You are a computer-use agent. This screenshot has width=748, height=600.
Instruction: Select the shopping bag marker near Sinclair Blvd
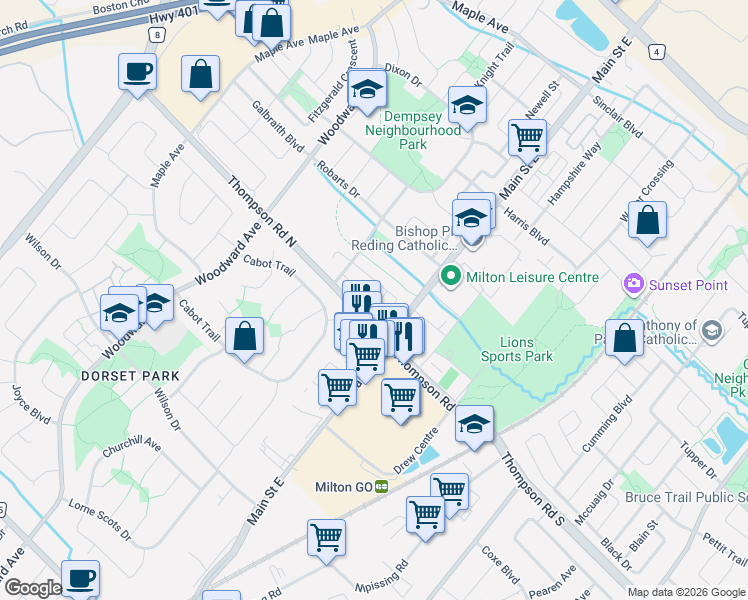[x=647, y=223]
